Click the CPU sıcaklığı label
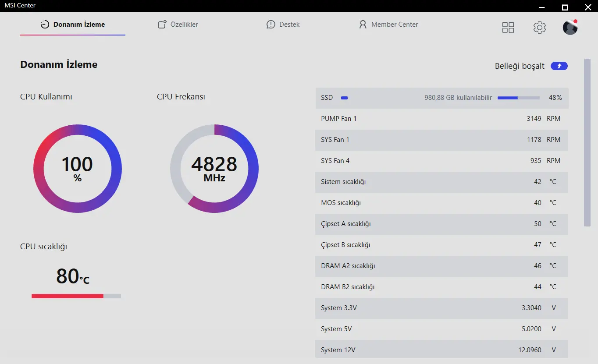The width and height of the screenshot is (598, 364). (x=43, y=247)
